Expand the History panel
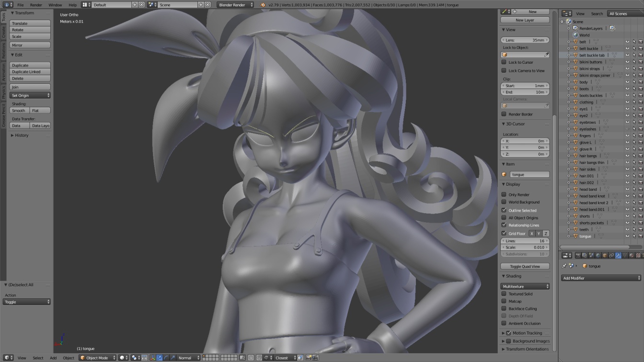 (22, 136)
